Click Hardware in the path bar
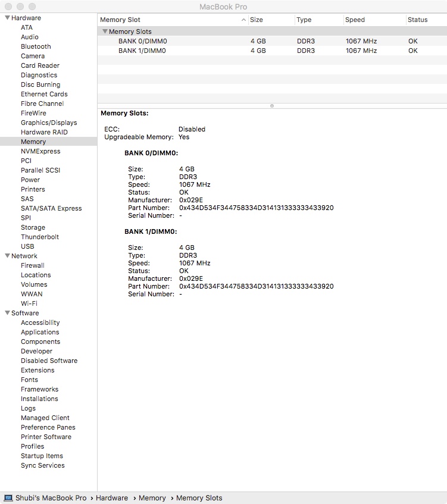 (111, 498)
